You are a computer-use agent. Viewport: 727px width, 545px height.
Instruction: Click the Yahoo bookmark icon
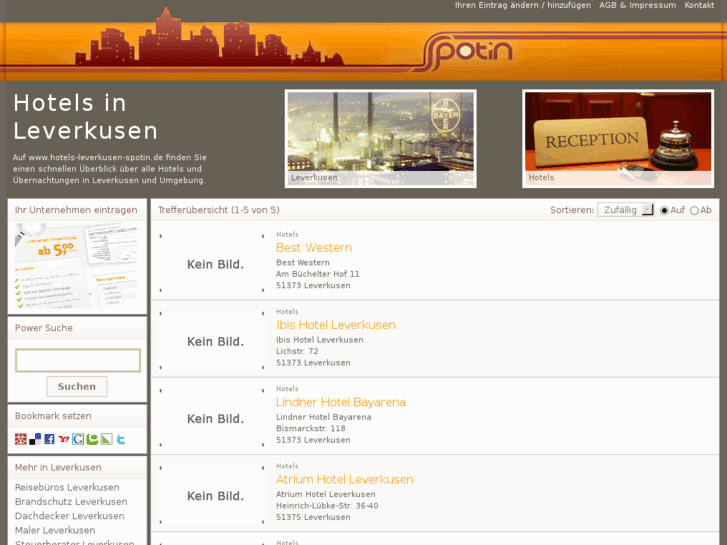[64, 439]
